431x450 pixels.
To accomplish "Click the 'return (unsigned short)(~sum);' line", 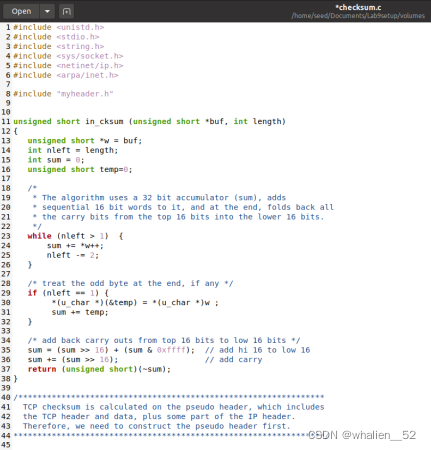I will 99,369.
